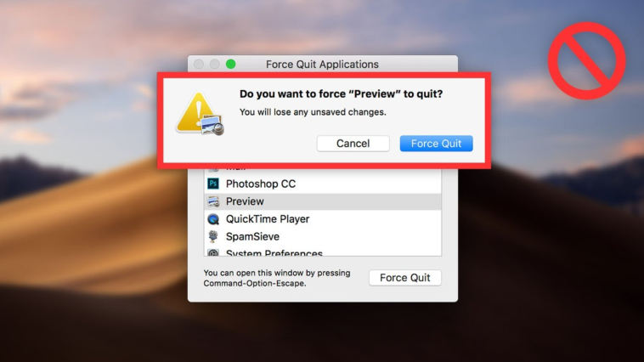Click the Preview app icon in list
The height and width of the screenshot is (362, 644).
pyautogui.click(x=213, y=201)
